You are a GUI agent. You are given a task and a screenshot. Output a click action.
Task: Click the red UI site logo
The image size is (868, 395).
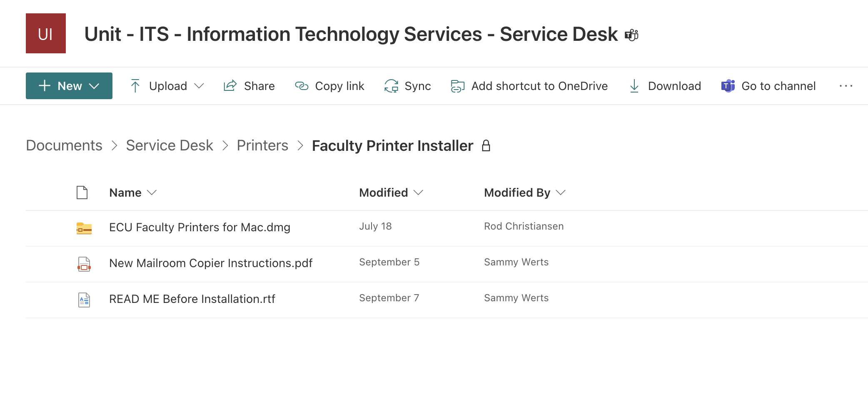pos(46,33)
